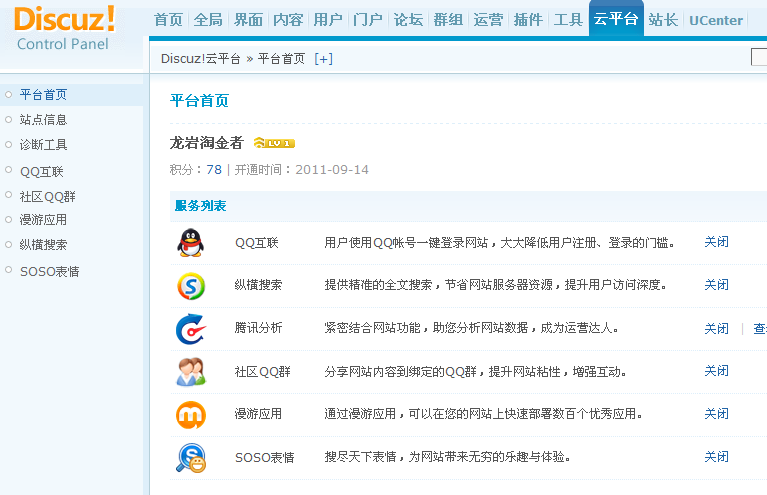The height and width of the screenshot is (495, 767).
Task: Click the QQ penguin icon for QQ互联
Action: pyautogui.click(x=190, y=243)
